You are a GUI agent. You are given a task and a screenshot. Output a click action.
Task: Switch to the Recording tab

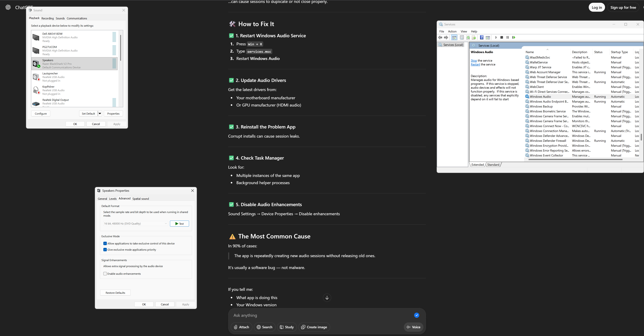tap(48, 18)
